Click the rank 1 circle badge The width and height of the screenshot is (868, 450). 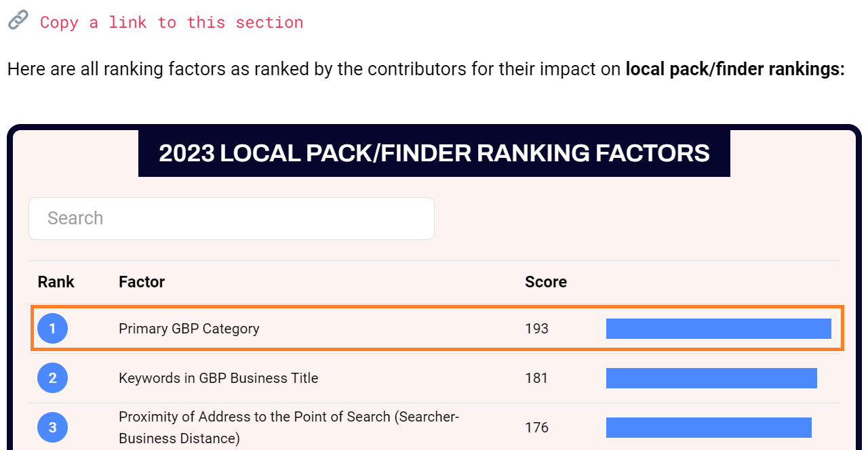[52, 328]
